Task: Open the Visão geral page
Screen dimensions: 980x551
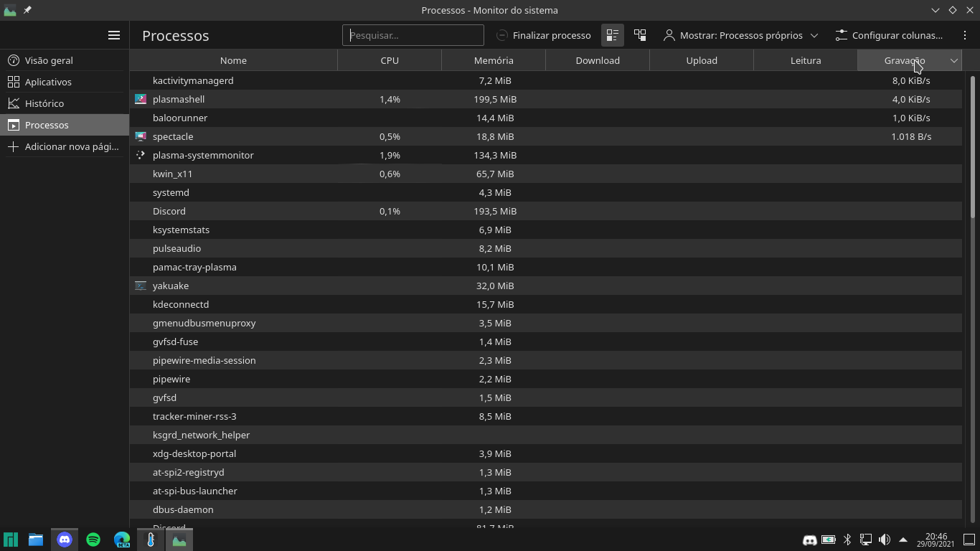Action: point(49,60)
